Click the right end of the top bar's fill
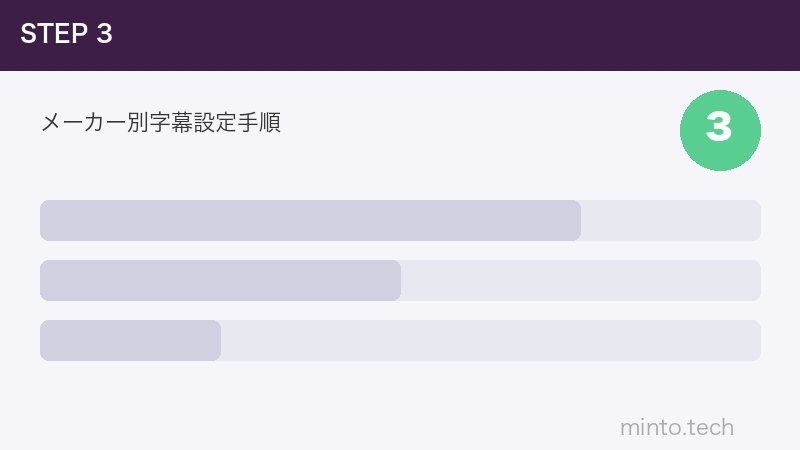 (x=574, y=220)
